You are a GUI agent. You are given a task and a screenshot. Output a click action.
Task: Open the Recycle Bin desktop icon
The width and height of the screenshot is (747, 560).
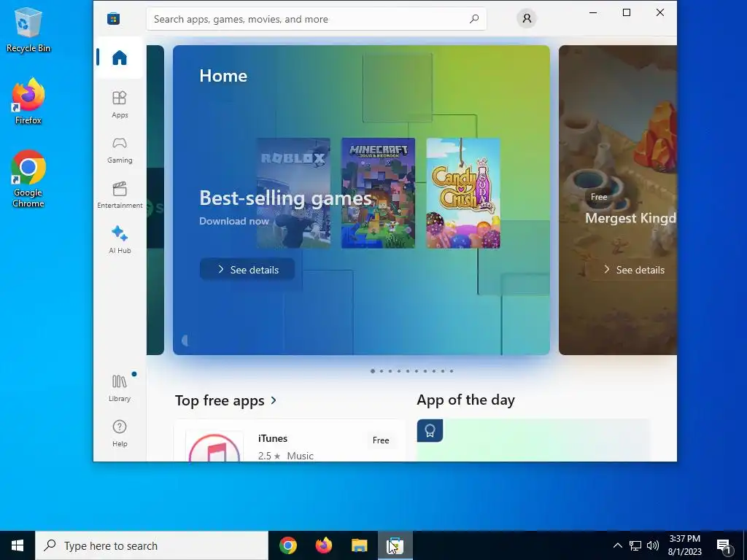(x=28, y=29)
